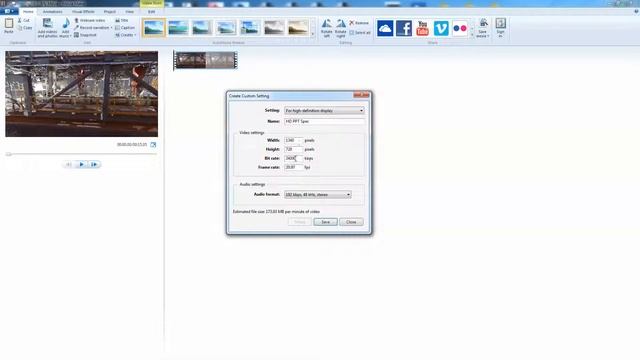This screenshot has width=640, height=360.
Task: Share to YouTube
Action: point(422,28)
